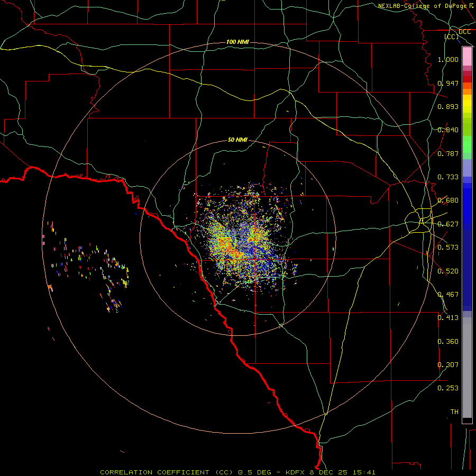The width and height of the screenshot is (476, 476).
Task: Select the [CC] legend heading
Action: click(452, 36)
